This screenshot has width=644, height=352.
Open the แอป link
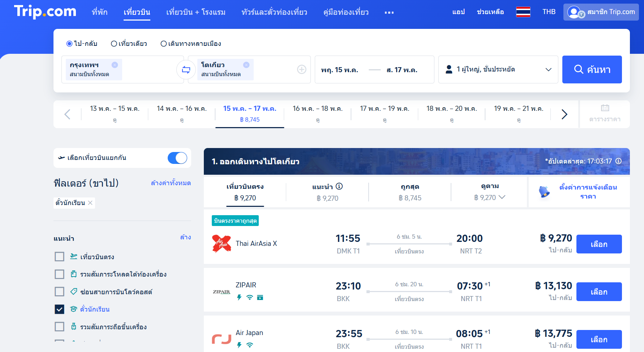458,12
